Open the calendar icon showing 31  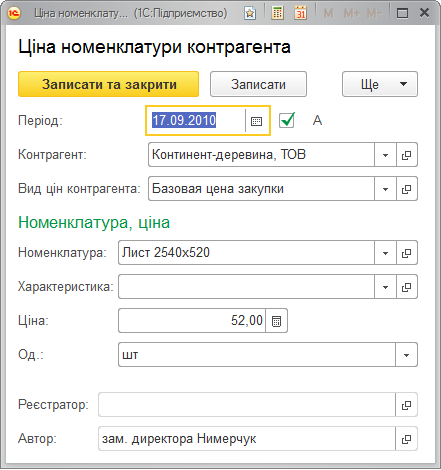(x=300, y=13)
